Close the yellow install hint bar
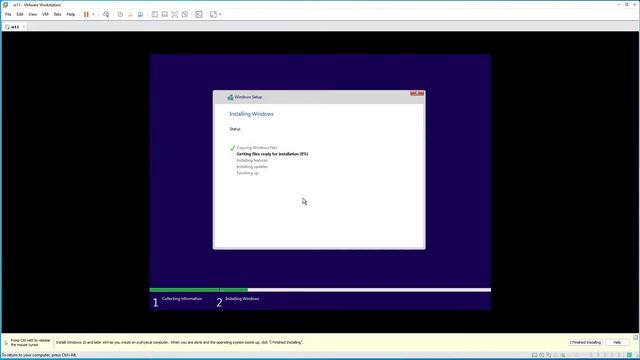This screenshot has width=640, height=360. click(636, 338)
